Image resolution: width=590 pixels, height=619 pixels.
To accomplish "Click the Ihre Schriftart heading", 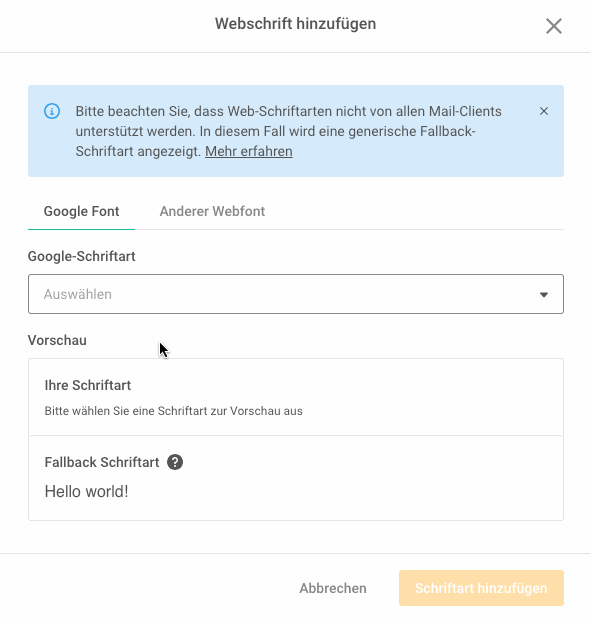I will (88, 385).
